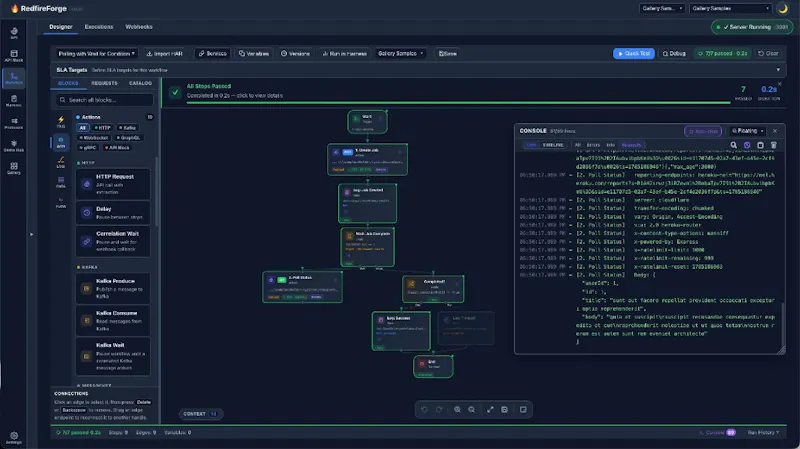Select the Start node on canvas

tap(367, 121)
